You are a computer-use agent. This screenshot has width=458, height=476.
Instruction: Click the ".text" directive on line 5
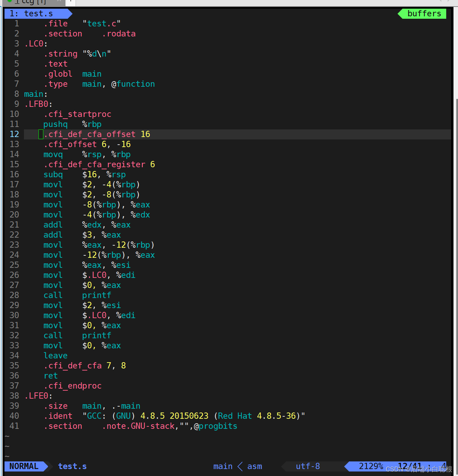[55, 64]
